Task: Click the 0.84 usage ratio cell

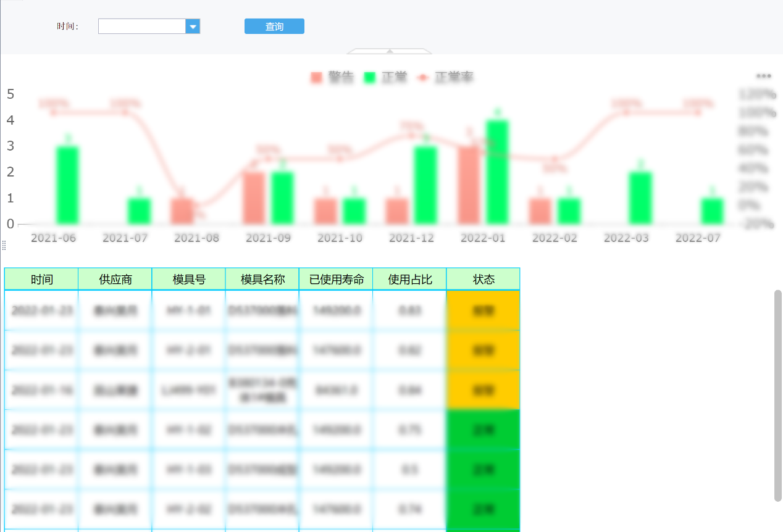Action: coord(409,390)
